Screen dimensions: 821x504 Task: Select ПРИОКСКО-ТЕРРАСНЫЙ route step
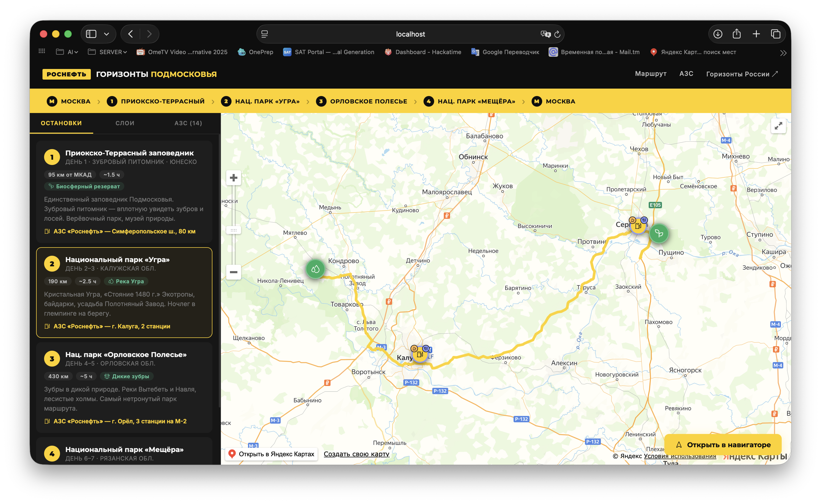tap(155, 101)
